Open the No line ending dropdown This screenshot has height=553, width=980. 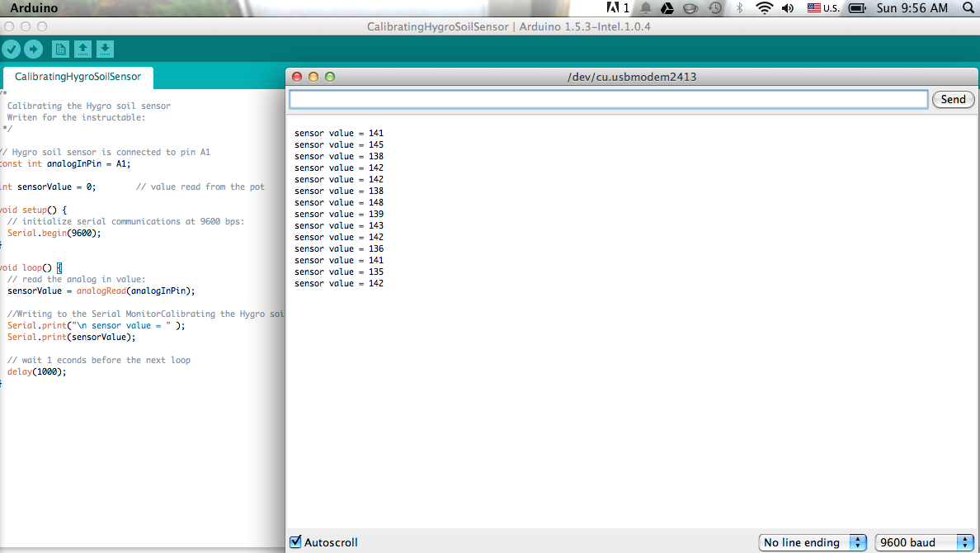coord(813,542)
